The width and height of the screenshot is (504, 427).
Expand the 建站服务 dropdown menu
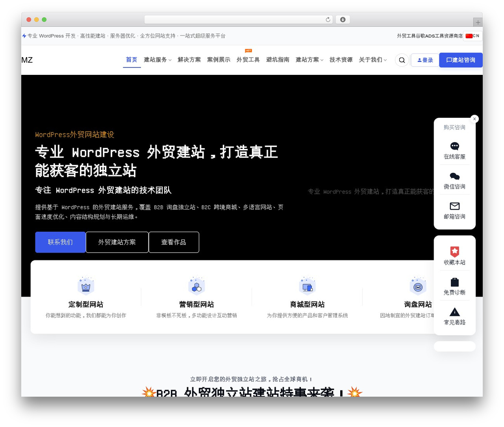tap(157, 60)
